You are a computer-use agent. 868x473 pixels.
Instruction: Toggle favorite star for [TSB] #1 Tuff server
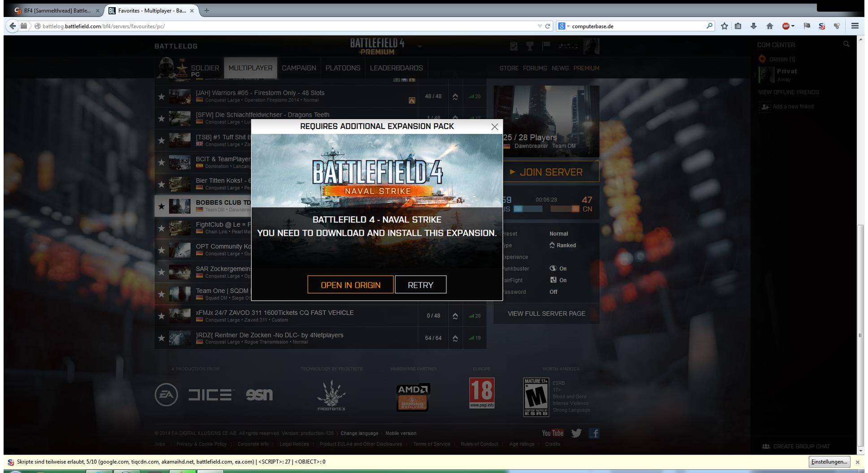pyautogui.click(x=161, y=140)
